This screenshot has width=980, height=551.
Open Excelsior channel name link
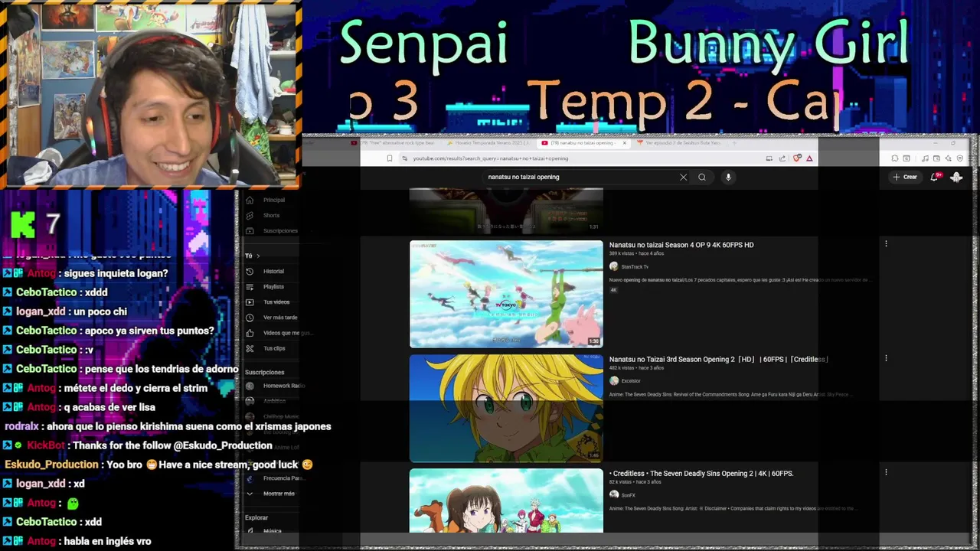[631, 381]
